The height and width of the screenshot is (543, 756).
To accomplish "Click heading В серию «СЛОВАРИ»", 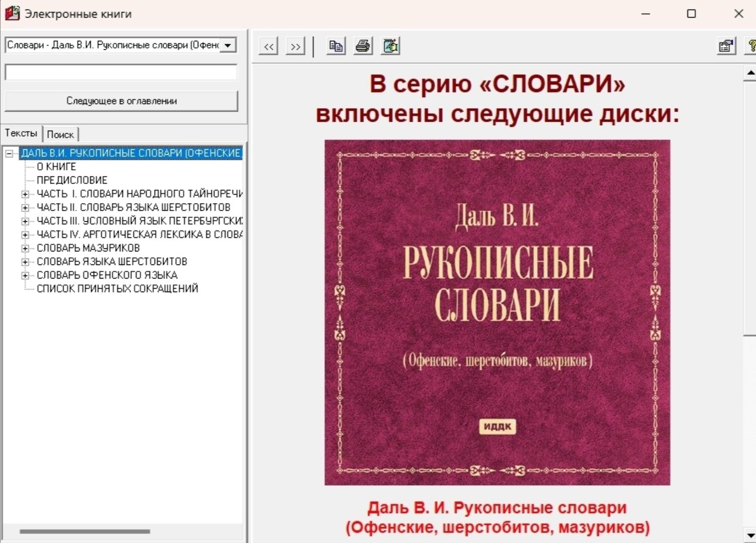I will (x=497, y=83).
